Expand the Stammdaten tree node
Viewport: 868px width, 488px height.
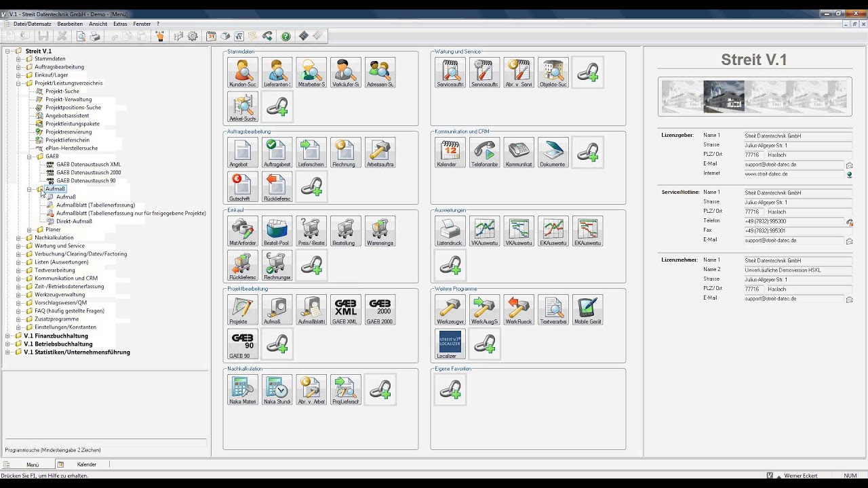19,59
